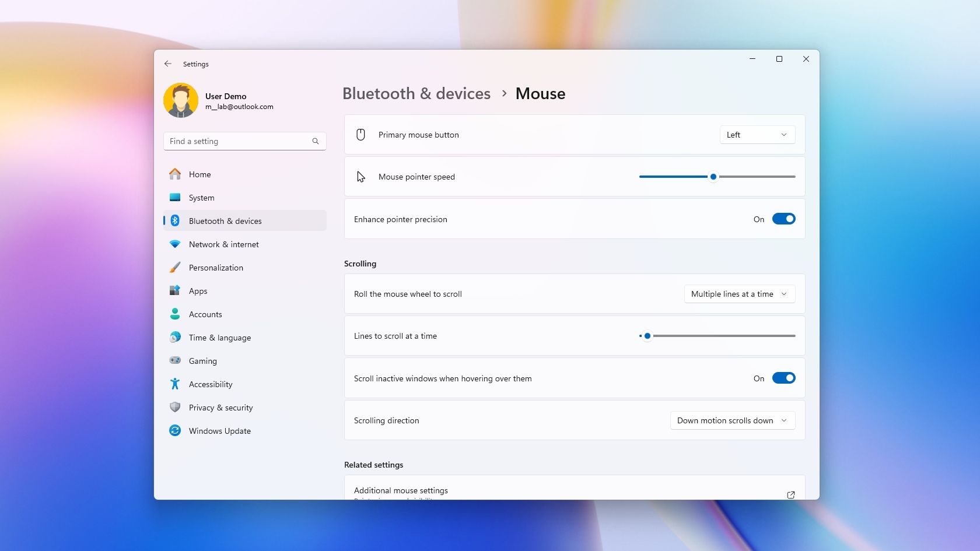
Task: Open Primary mouse button dropdown
Action: (x=757, y=135)
